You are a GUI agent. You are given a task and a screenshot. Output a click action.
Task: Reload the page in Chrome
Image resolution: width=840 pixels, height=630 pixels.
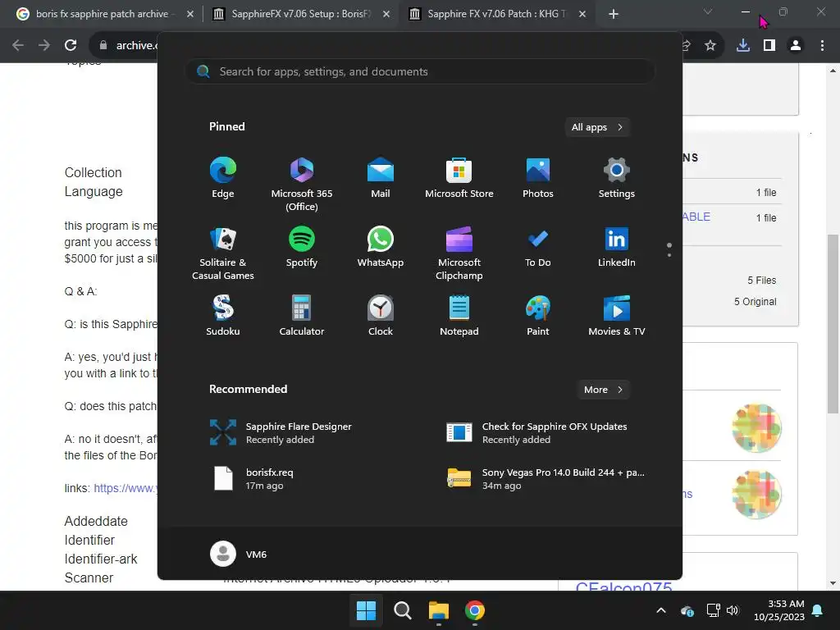coord(71,46)
